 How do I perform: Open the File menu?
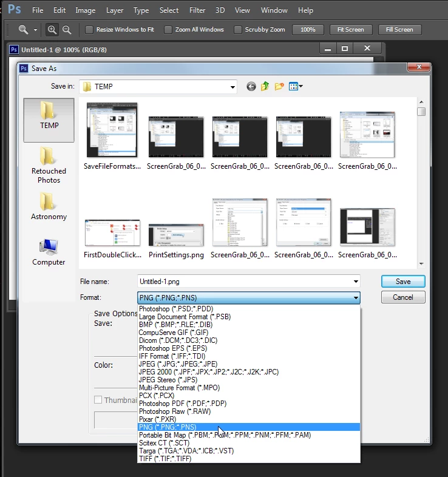pos(38,10)
